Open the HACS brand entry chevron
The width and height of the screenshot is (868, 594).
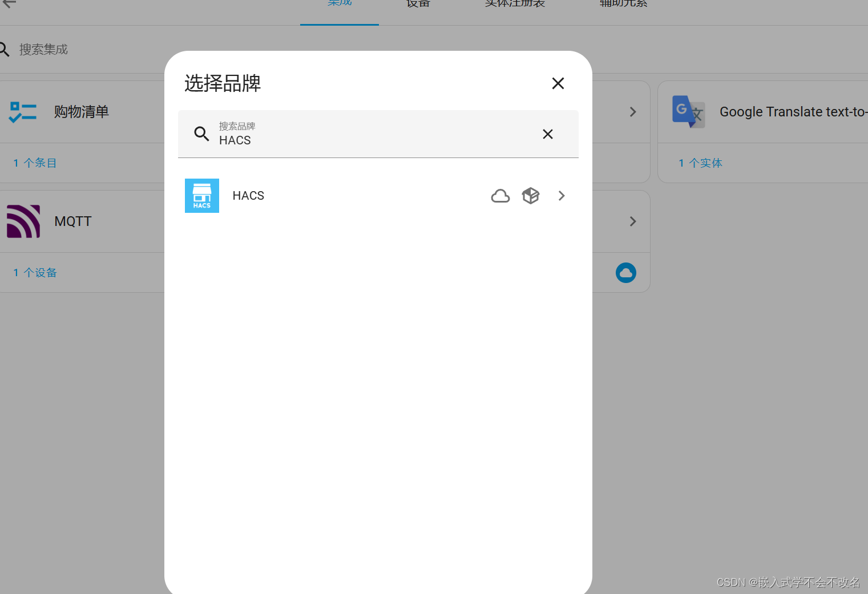click(x=562, y=196)
